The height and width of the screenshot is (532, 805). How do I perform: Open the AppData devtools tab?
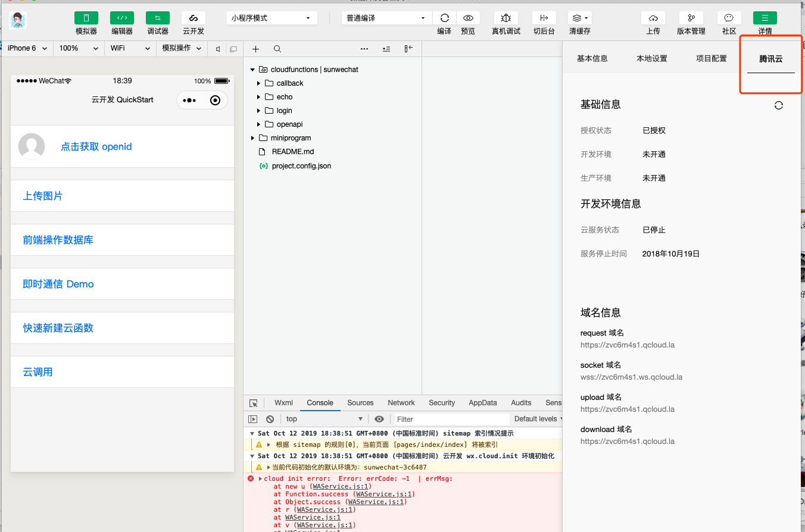483,403
